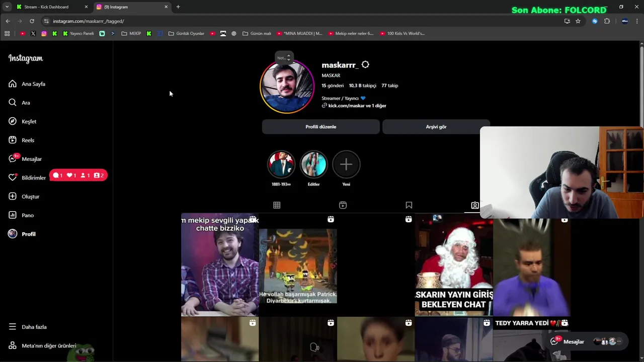Open Reels from the sidebar
Screen dimensions: 644x362
pyautogui.click(x=22, y=140)
